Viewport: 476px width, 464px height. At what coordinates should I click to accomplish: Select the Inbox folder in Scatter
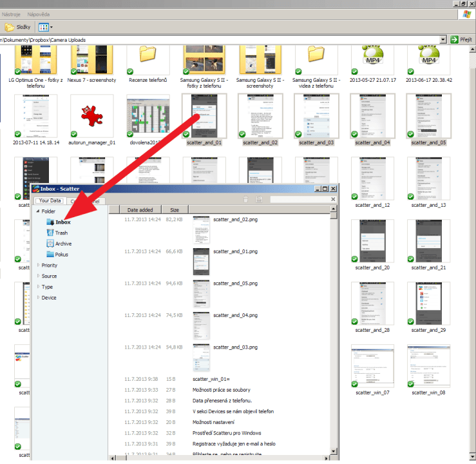(62, 222)
